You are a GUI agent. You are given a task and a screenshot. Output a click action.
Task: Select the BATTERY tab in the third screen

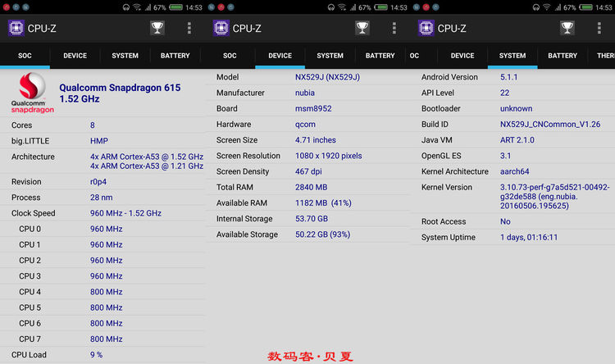[x=563, y=56]
